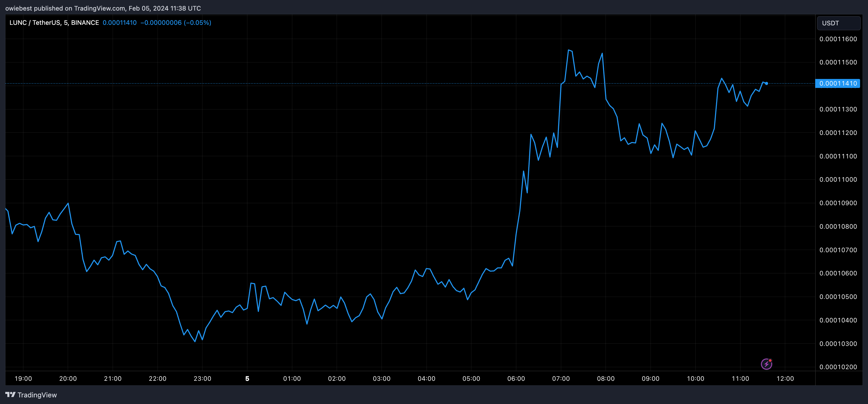
Task: Click the 09:00 time axis label
Action: [651, 378]
